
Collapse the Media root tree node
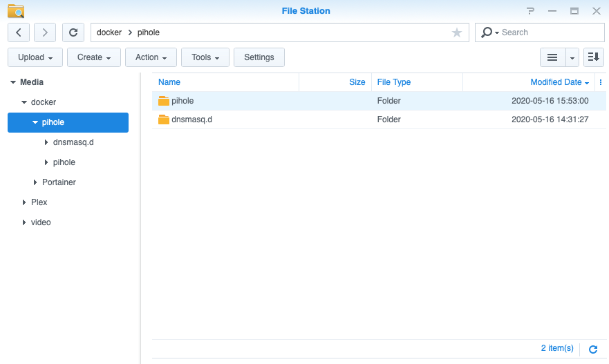[13, 82]
